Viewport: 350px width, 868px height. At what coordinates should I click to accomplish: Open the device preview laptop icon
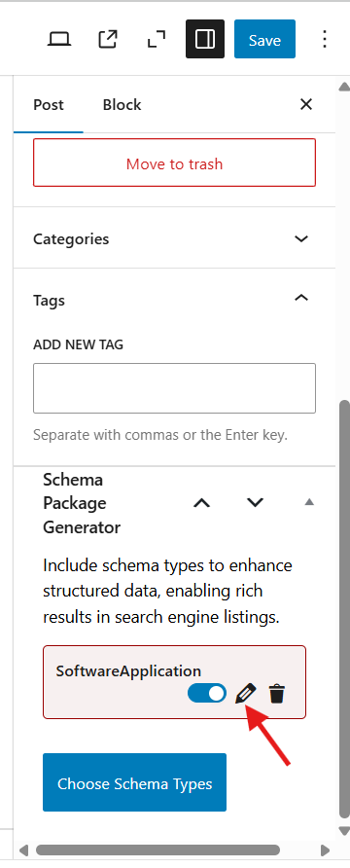[59, 39]
